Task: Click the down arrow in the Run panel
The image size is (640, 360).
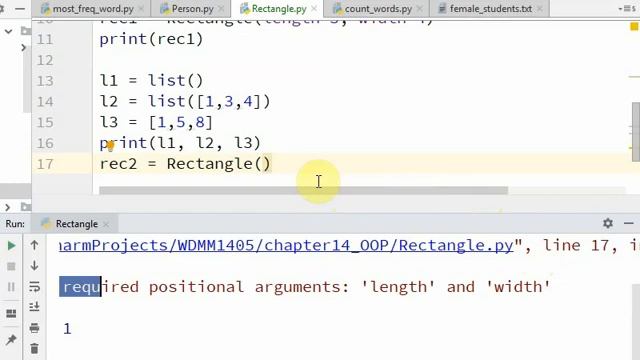Action: coord(34,266)
